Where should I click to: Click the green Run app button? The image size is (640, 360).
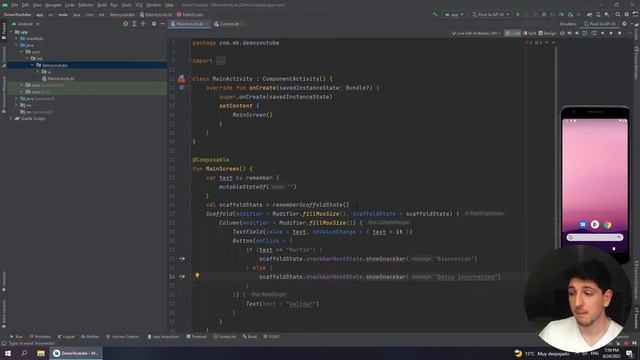[518, 14]
